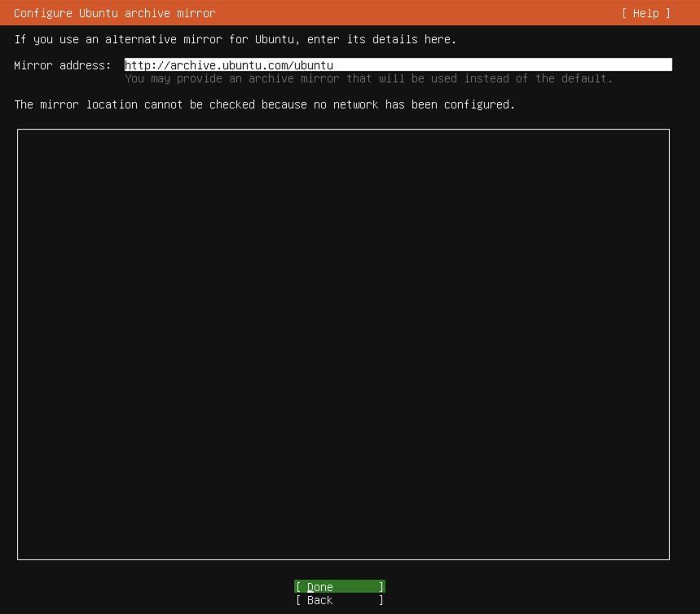Select the 'Configure Ubuntu archive mirror' title
The image size is (700, 614).
[115, 13]
